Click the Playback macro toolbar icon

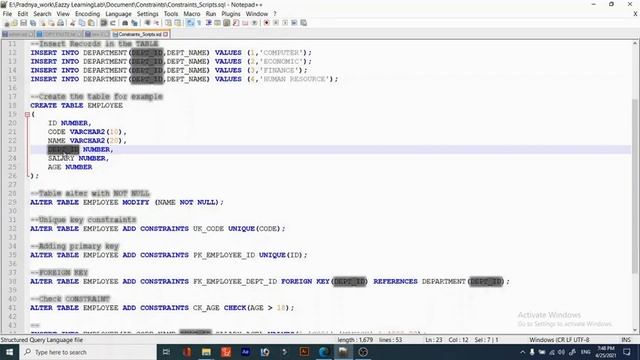pos(285,23)
